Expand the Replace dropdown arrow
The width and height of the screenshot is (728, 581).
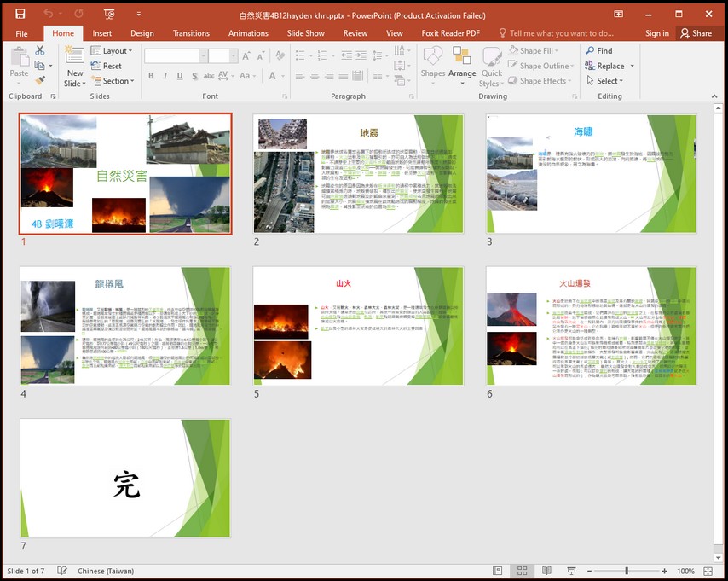pyautogui.click(x=632, y=66)
